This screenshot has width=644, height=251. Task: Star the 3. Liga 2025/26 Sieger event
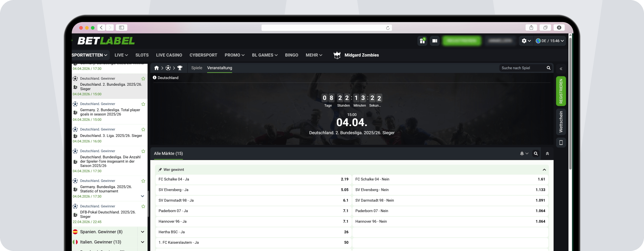tap(143, 130)
